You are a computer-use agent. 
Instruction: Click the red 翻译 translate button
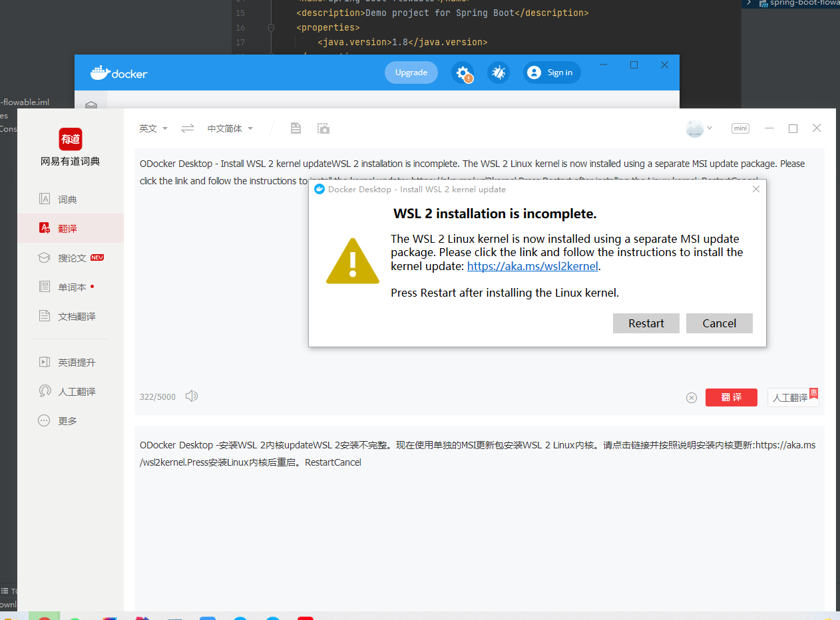click(x=732, y=397)
